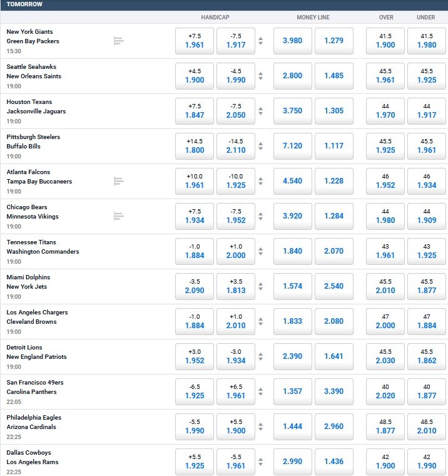This screenshot has height=476, width=448.
Task: Open the Detroit Lions vs Patriots match
Action: (36, 352)
